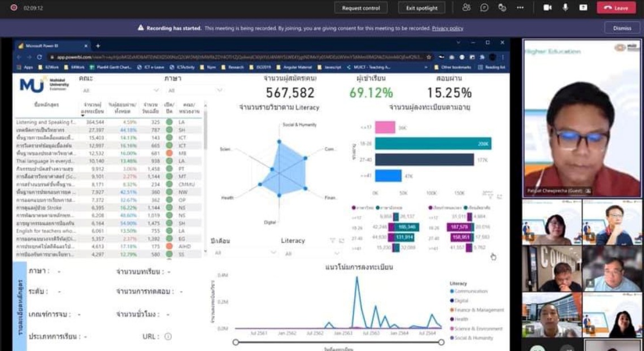Toggle the camera on or off
Image resolution: width=644 pixels, height=351 pixels.
[547, 7]
